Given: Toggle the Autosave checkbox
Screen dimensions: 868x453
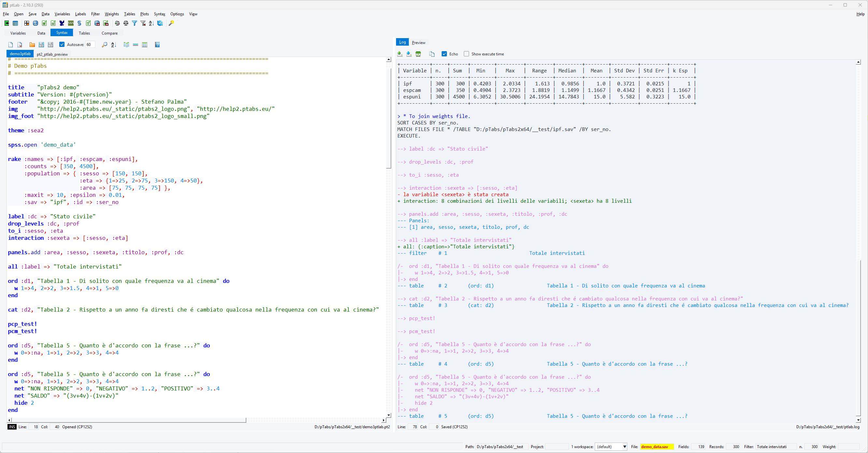Looking at the screenshot, I should point(62,45).
